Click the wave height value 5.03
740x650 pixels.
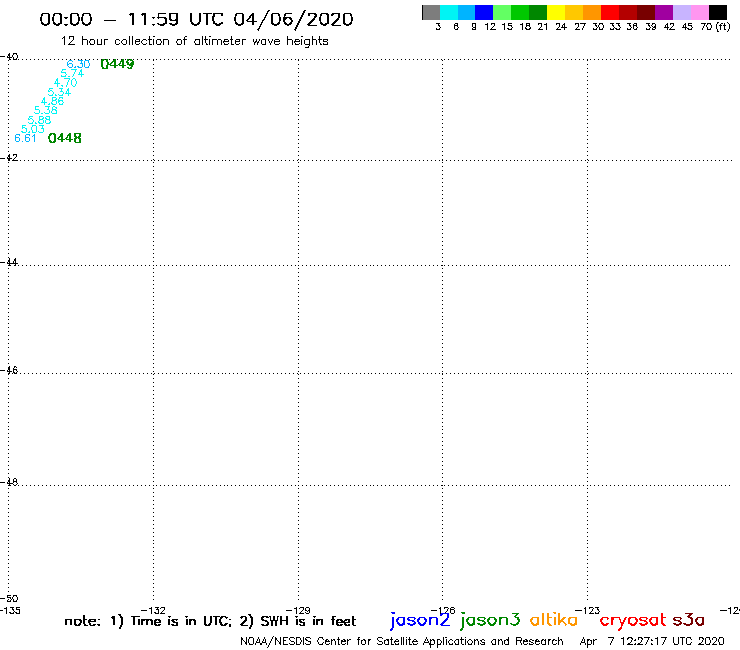click(33, 129)
